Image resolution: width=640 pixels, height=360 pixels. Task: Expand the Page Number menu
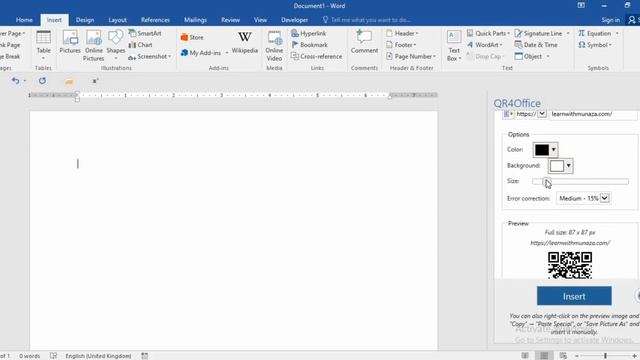pos(411,56)
